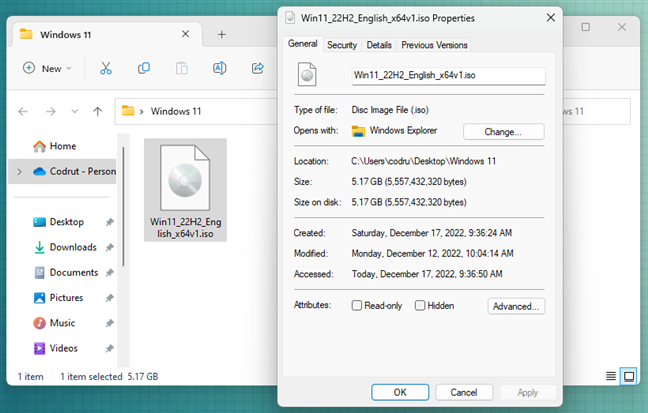
Task: Add a new Explorer tab
Action: click(222, 35)
